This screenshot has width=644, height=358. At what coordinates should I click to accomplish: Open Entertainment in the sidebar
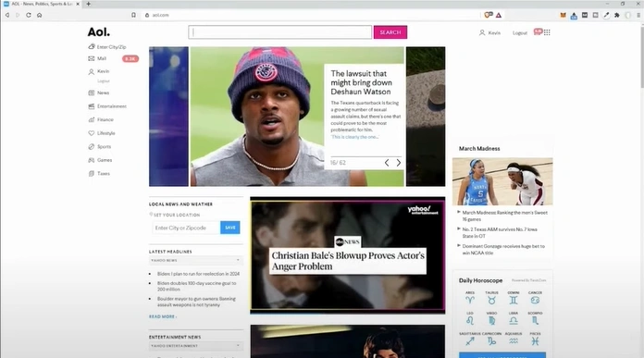click(111, 106)
